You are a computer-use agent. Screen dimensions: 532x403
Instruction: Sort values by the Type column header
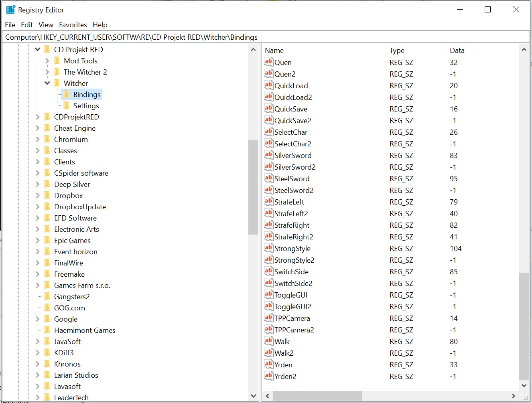pos(416,50)
